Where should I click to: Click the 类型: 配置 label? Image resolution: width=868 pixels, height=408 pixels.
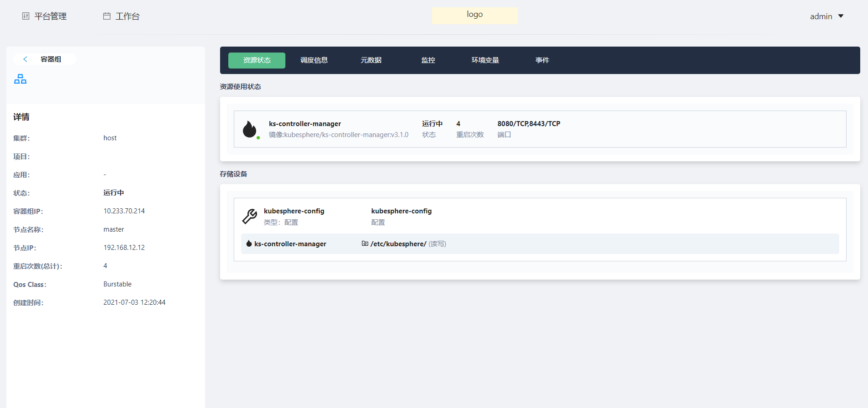tap(281, 223)
